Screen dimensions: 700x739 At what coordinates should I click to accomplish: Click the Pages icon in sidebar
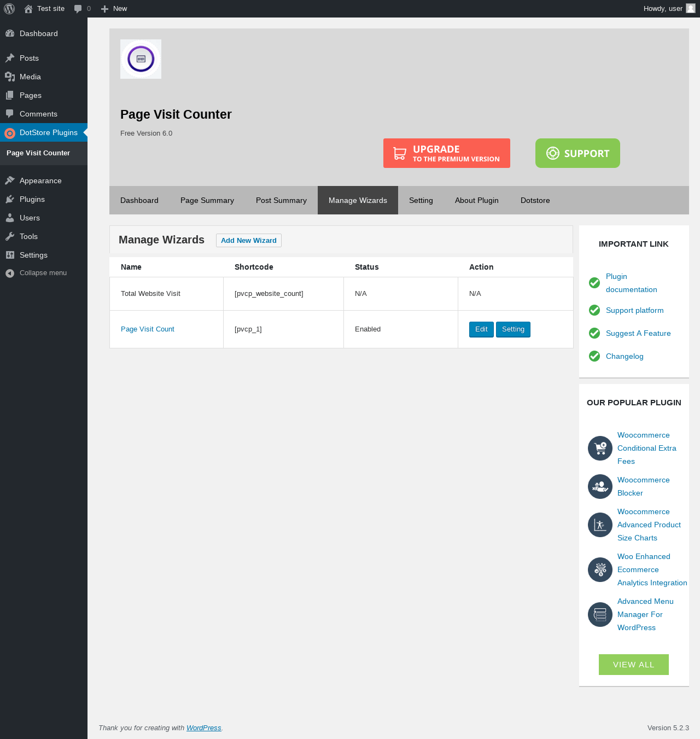(x=10, y=95)
